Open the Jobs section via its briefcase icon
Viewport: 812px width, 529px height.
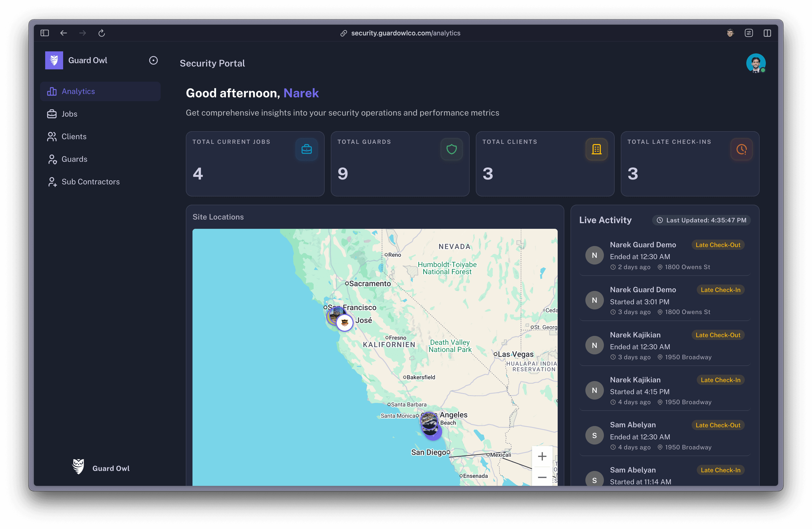click(52, 114)
